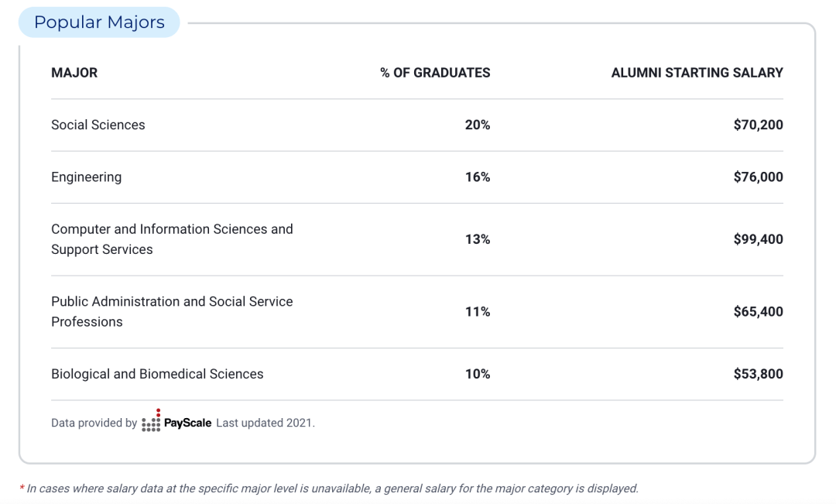Click the PayScale logo icon
The image size is (836, 504).
point(151,420)
